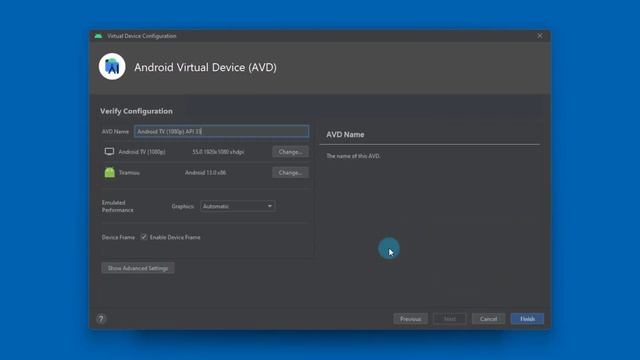Click the Android icon in the title bar

[98, 36]
